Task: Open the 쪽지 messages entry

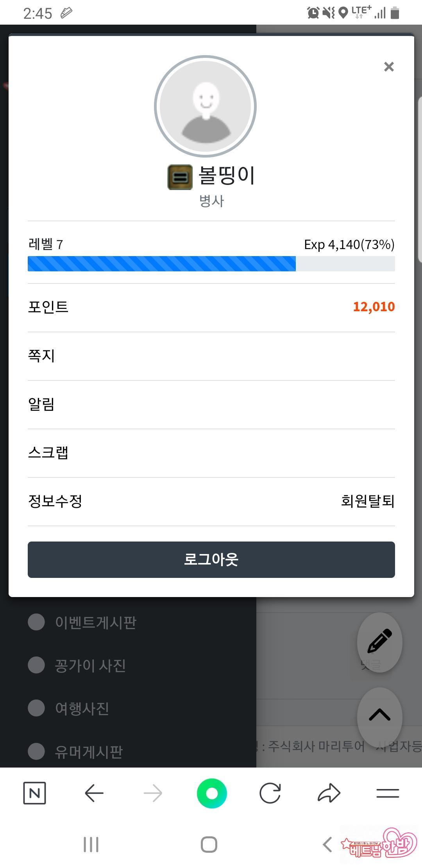Action: coord(41,355)
